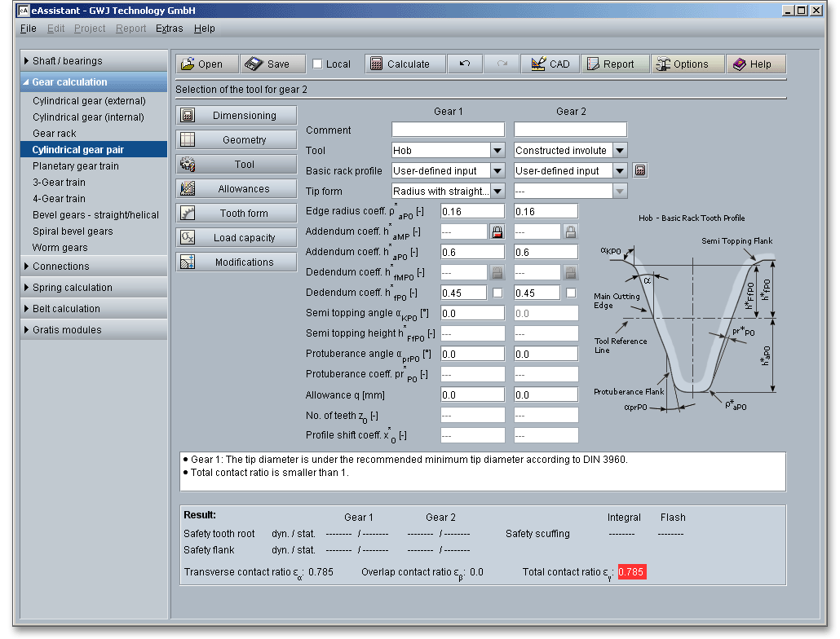Open Gear 1 Tool dropdown showing Hob

tap(497, 151)
